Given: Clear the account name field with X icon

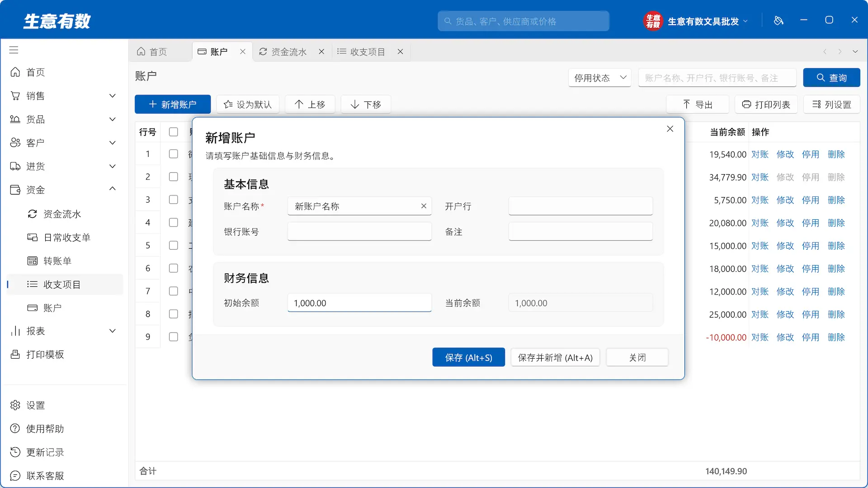Looking at the screenshot, I should point(424,206).
